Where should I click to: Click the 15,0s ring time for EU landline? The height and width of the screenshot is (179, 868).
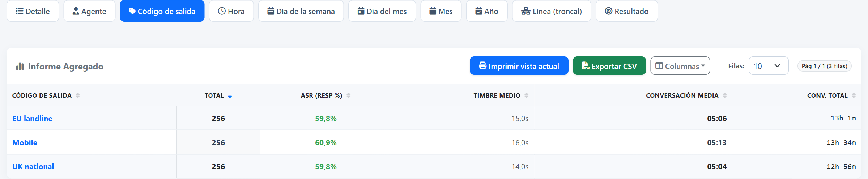pos(520,119)
